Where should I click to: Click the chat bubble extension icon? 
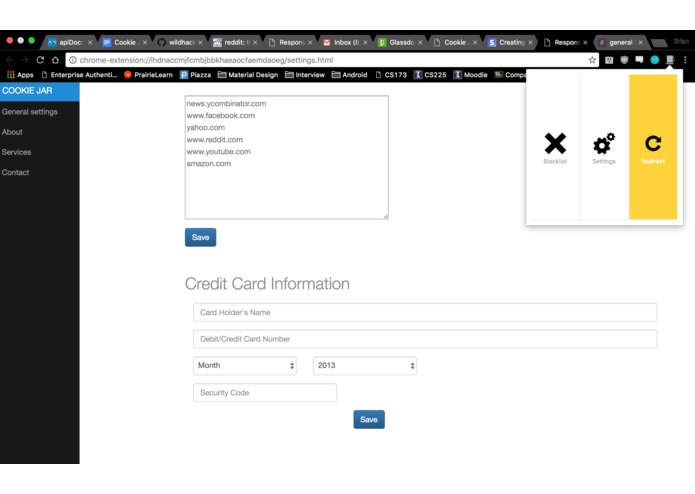[x=639, y=60]
